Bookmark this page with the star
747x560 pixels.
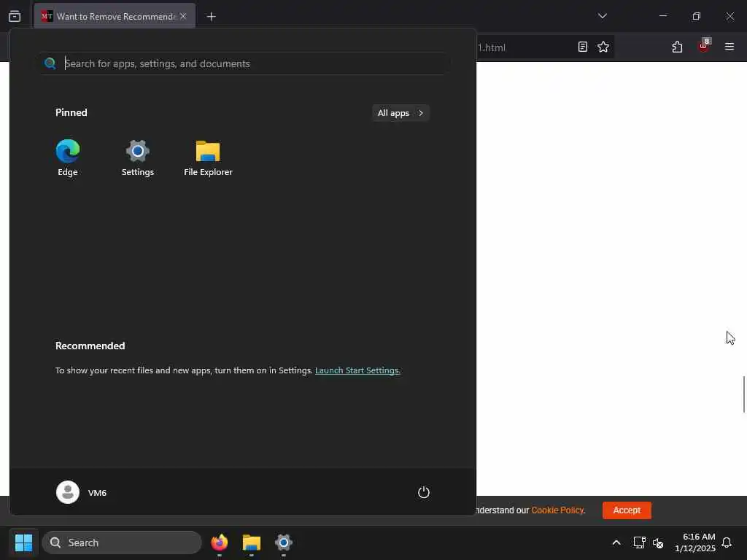pyautogui.click(x=603, y=47)
